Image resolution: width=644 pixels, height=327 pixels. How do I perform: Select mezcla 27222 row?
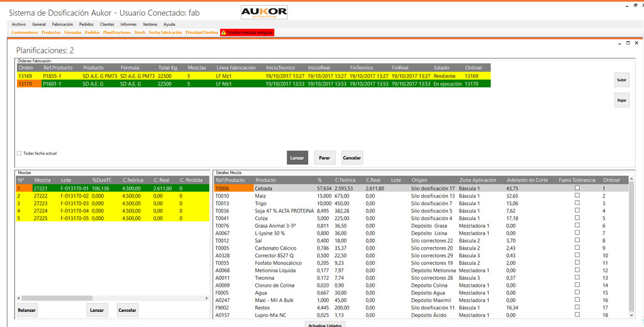click(x=113, y=196)
